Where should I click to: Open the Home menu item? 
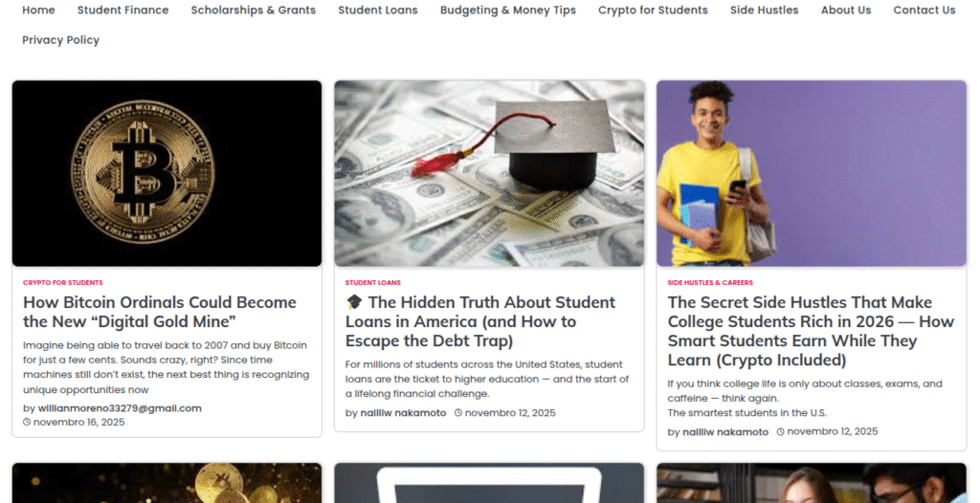point(38,10)
